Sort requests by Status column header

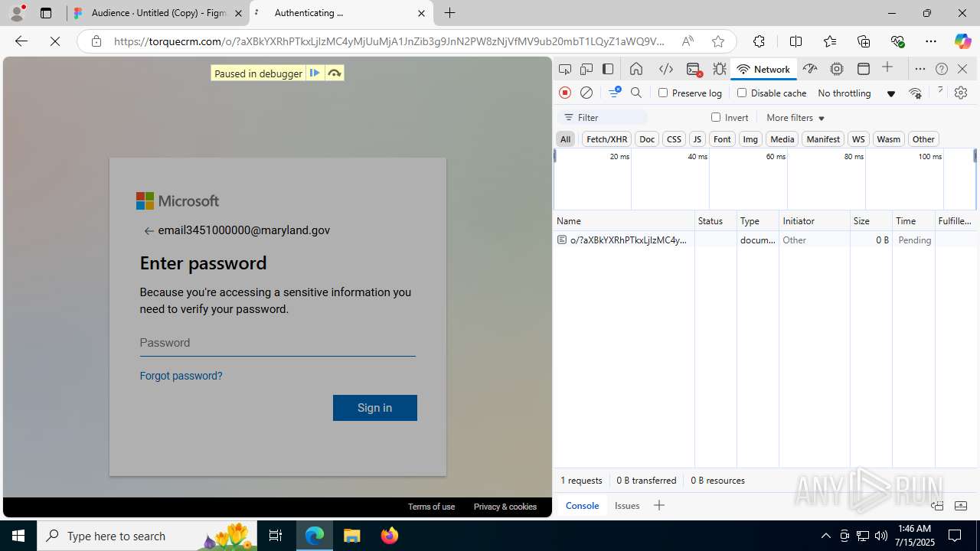tap(716, 220)
